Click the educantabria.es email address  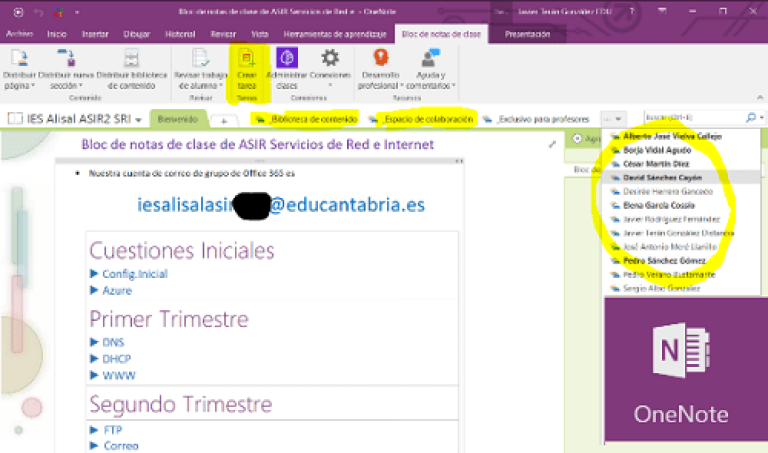281,205
